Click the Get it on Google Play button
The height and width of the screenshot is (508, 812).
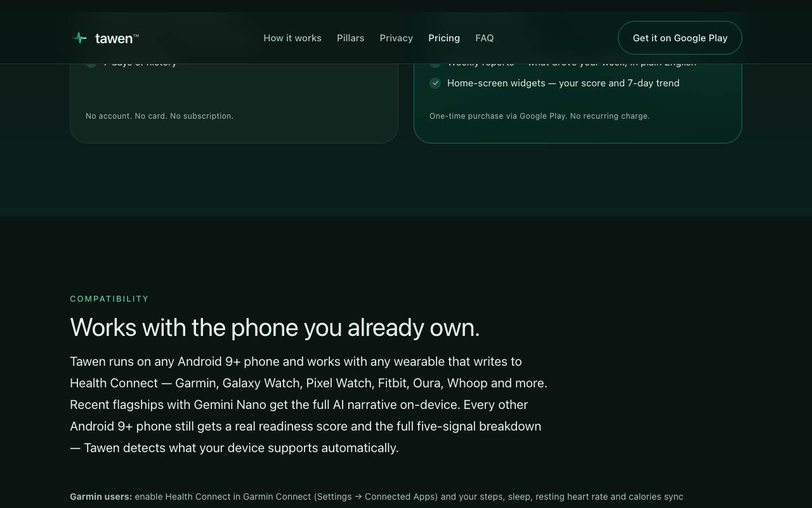[680, 38]
